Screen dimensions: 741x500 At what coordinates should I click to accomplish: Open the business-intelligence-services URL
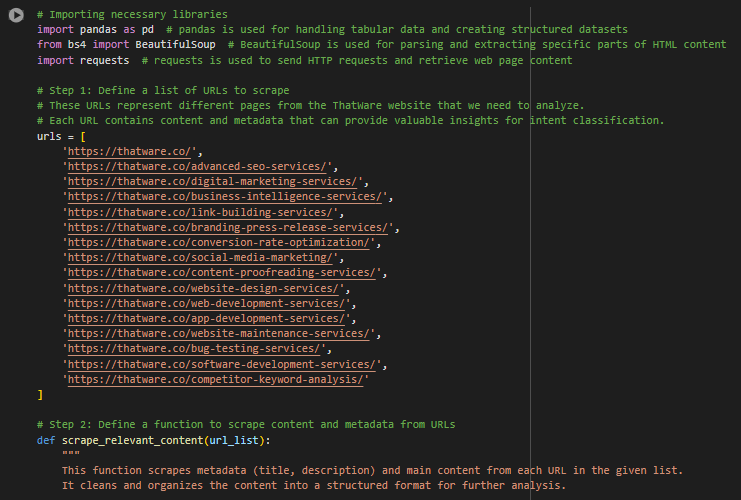coord(224,197)
